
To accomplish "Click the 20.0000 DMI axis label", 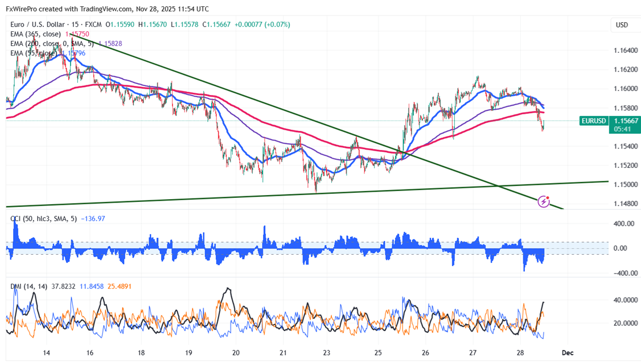I will [626, 322].
